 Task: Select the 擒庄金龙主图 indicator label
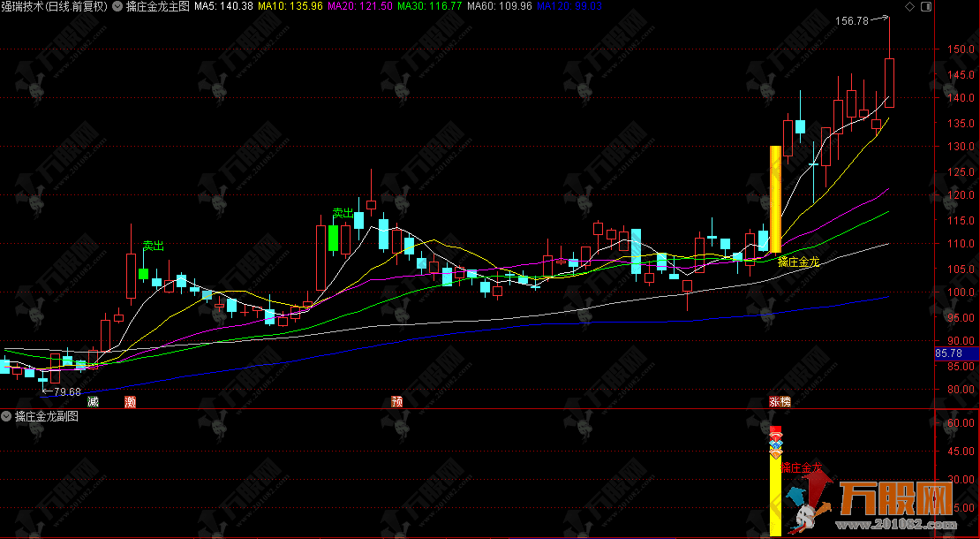(x=156, y=6)
